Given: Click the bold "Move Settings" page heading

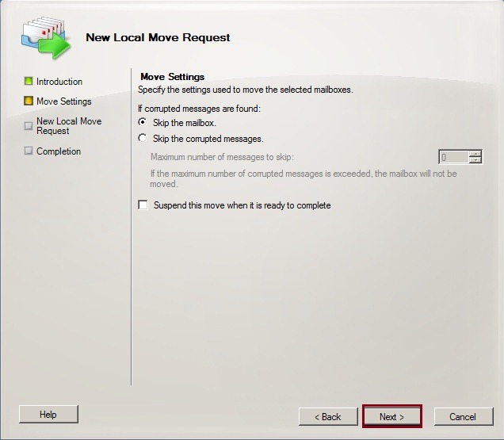Looking at the screenshot, I should coord(172,77).
